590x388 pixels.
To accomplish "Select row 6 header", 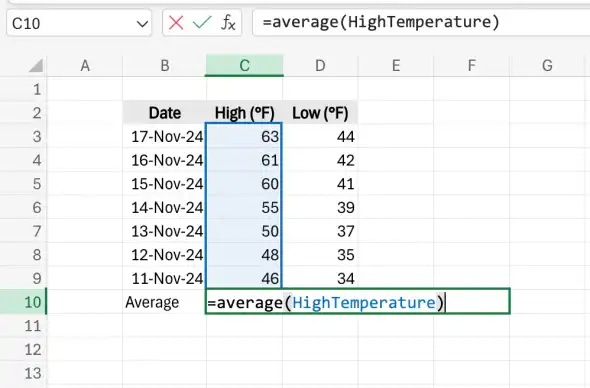I will point(23,207).
